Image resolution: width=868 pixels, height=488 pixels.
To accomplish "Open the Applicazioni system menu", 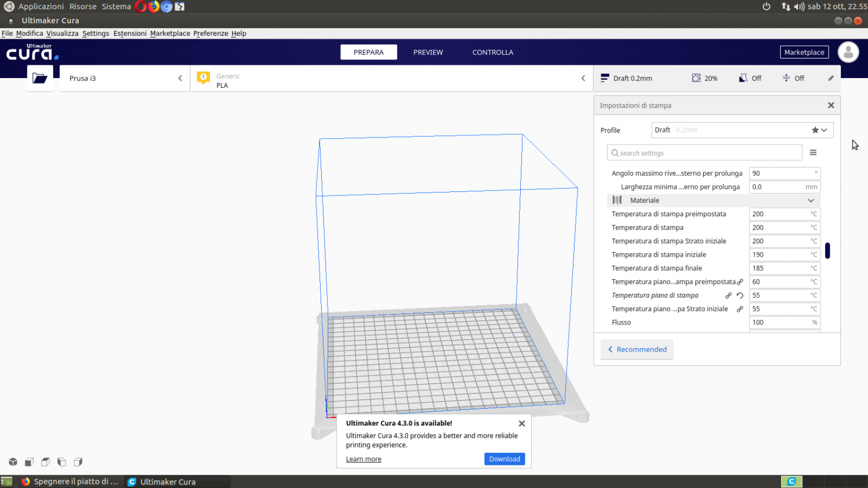I will pos(41,6).
